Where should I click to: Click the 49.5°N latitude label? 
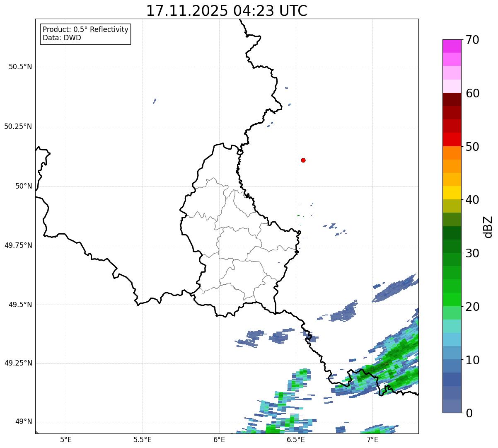(20, 305)
